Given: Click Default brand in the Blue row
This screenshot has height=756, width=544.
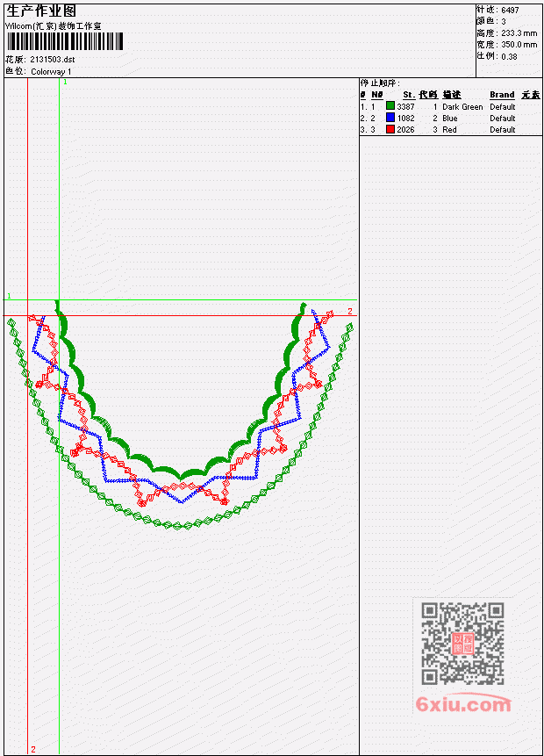Looking at the screenshot, I should [x=503, y=119].
